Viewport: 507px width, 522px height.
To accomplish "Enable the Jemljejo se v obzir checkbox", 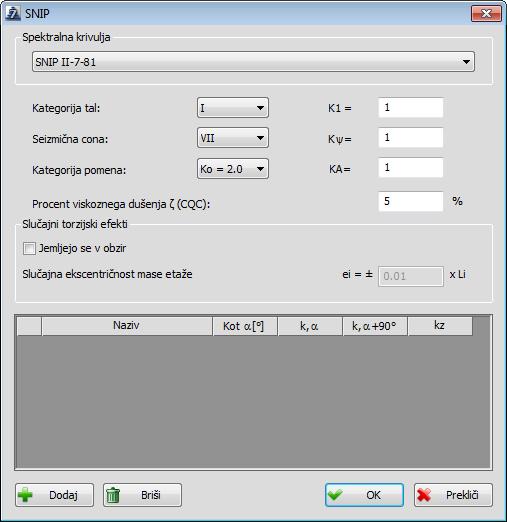I will [29, 248].
